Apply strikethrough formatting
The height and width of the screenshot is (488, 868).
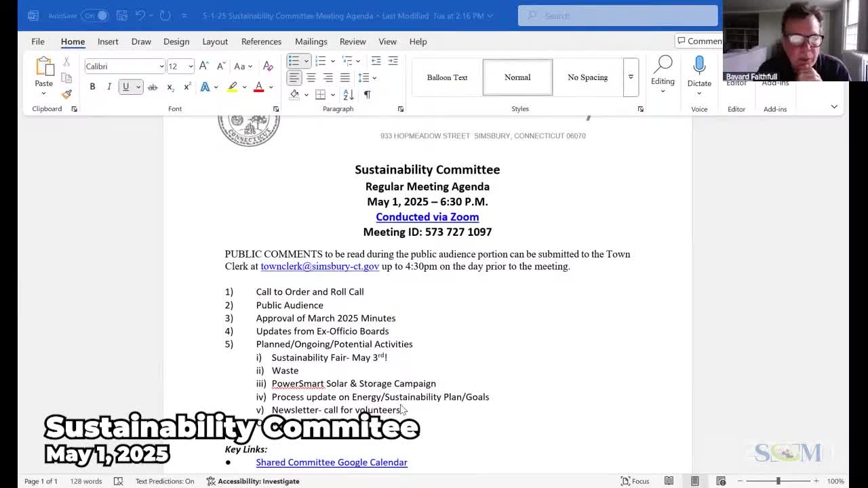(x=153, y=87)
